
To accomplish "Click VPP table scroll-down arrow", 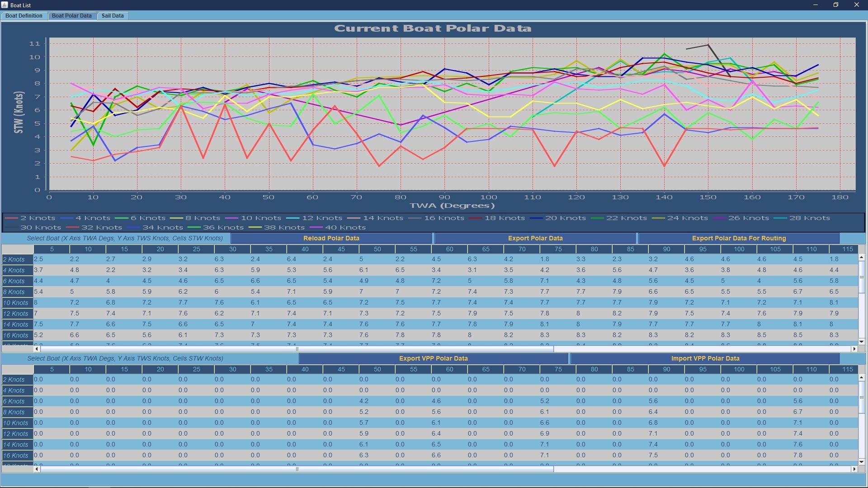I will pos(862,462).
